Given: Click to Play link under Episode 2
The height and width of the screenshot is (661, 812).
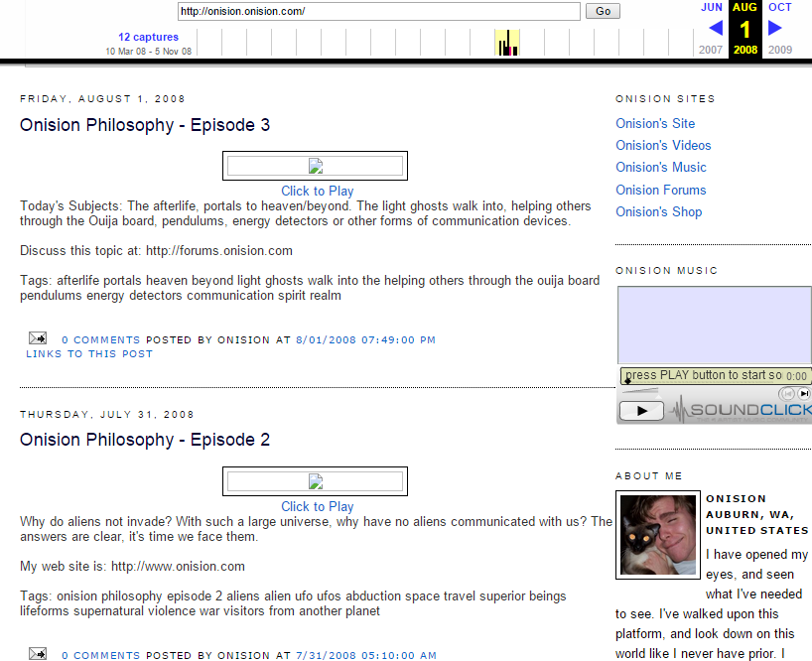Looking at the screenshot, I should (318, 507).
